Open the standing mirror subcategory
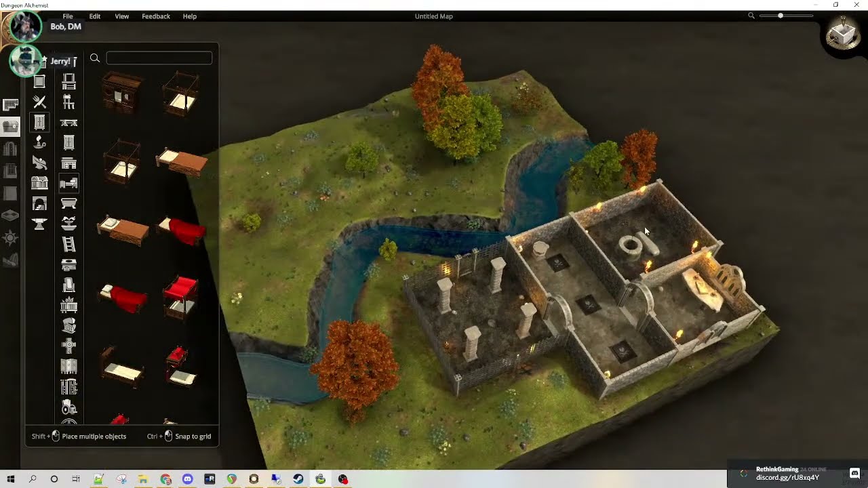 [x=68, y=285]
